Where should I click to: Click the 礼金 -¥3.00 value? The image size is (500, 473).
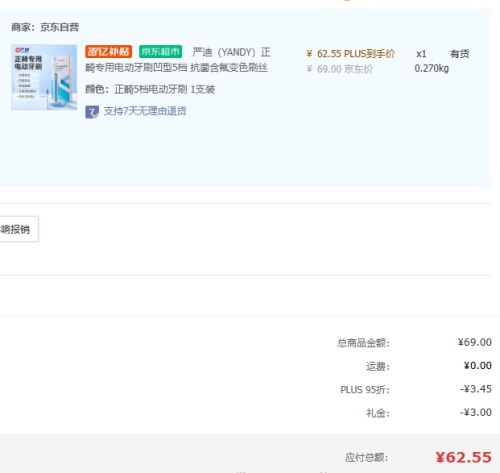point(476,412)
